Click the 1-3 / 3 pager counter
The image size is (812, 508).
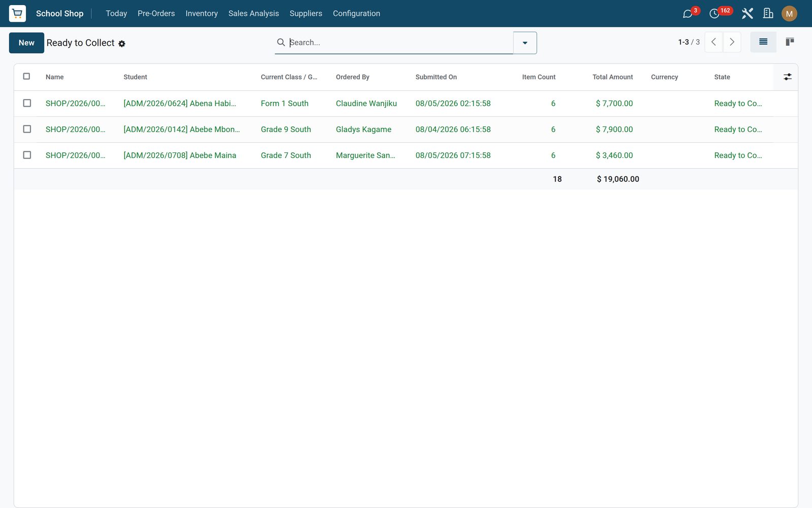tap(689, 42)
